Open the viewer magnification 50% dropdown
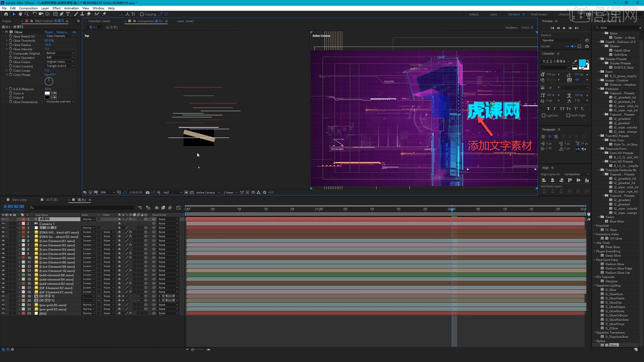Screen dimensions: 644x362 pyautogui.click(x=107, y=192)
